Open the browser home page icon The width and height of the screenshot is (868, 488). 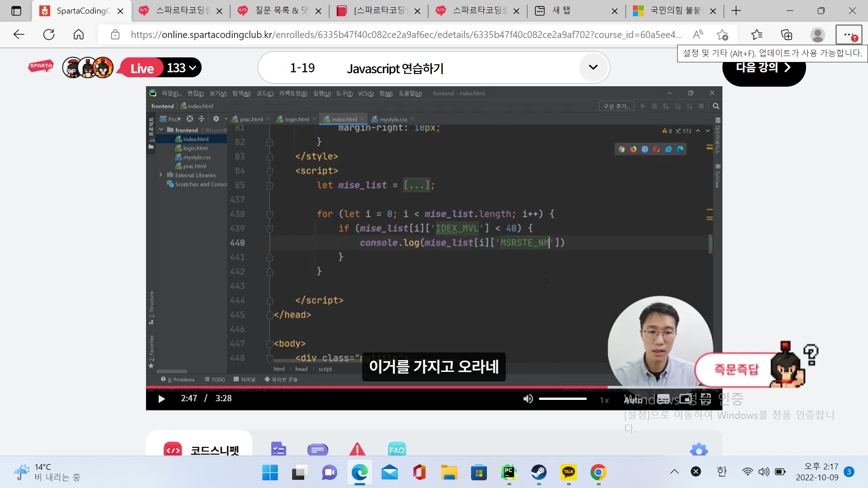point(79,34)
